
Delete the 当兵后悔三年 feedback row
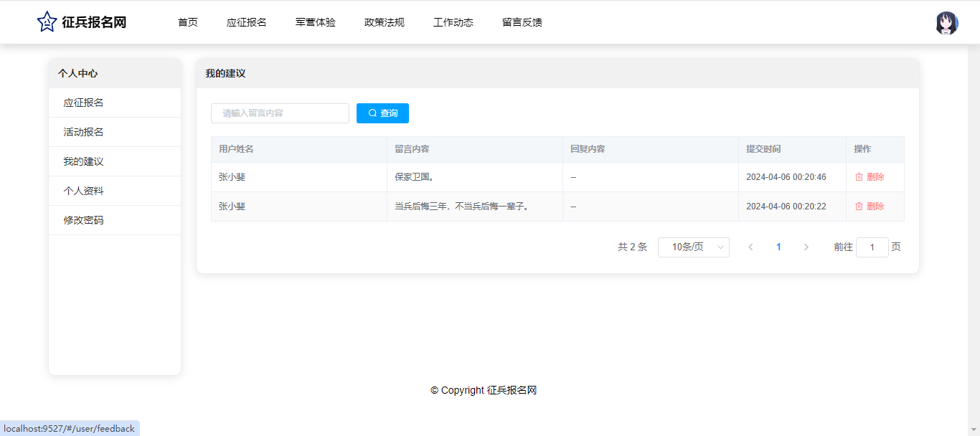point(870,207)
